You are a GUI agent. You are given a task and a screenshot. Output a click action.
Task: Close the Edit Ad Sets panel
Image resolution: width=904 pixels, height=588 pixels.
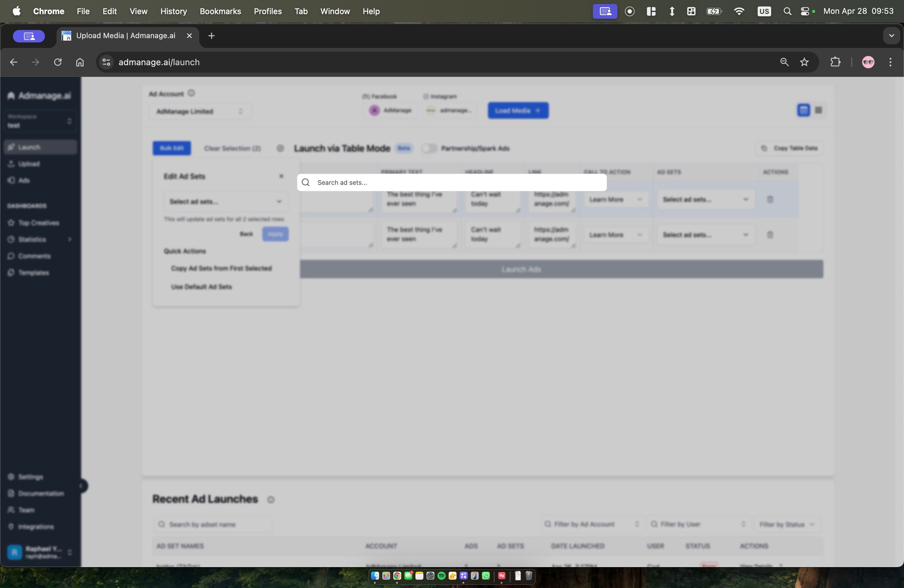click(281, 176)
